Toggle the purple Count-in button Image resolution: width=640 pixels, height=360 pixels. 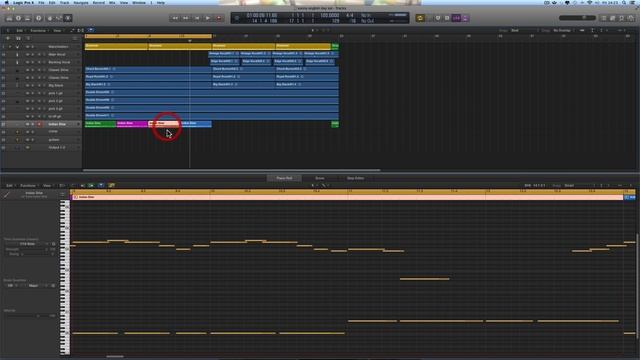(456, 18)
